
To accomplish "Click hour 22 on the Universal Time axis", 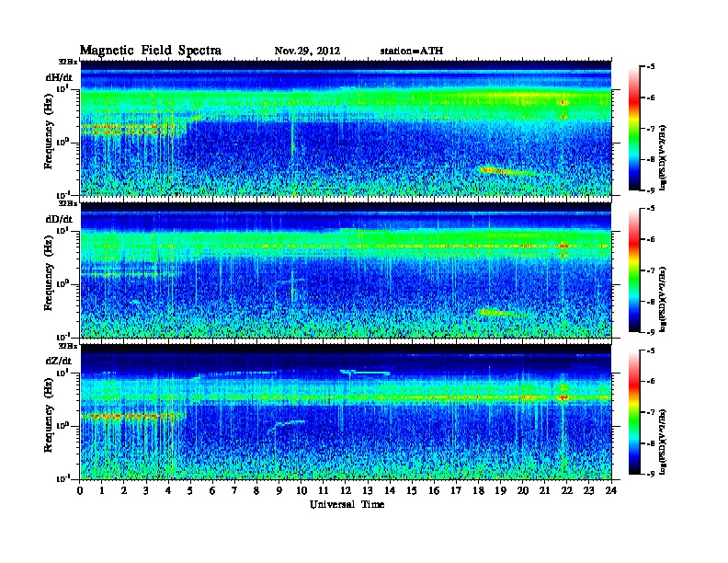I will pos(566,491).
